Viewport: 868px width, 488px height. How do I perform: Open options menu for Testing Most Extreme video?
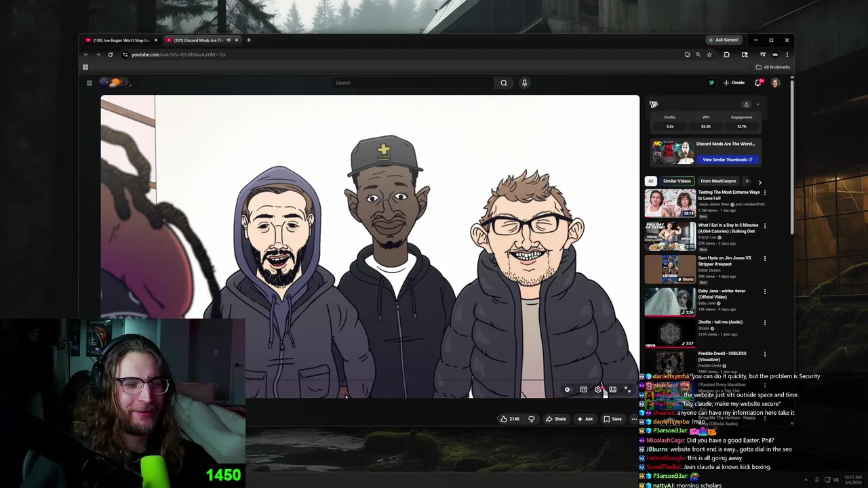(765, 193)
